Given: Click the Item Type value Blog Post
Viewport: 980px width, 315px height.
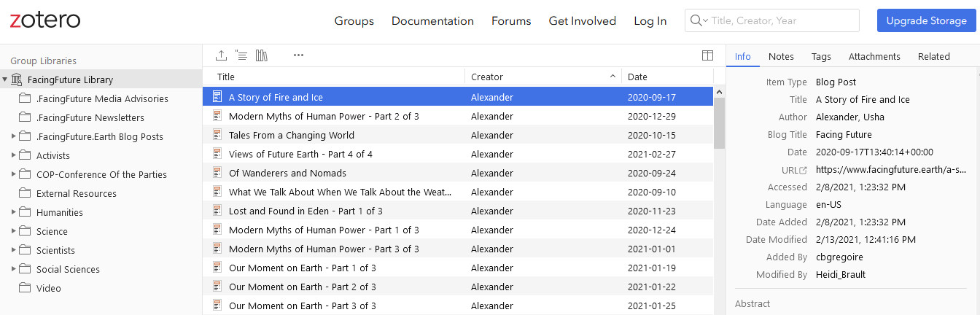Looking at the screenshot, I should pos(836,82).
